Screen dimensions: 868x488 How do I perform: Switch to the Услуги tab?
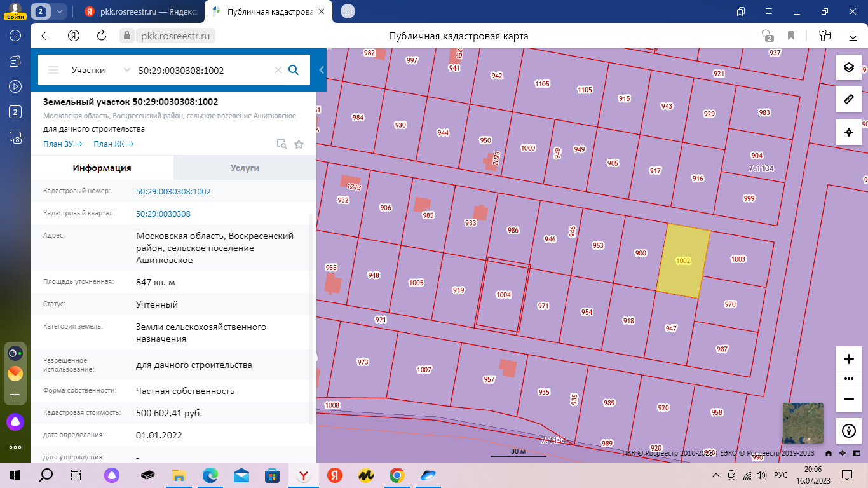pyautogui.click(x=245, y=168)
